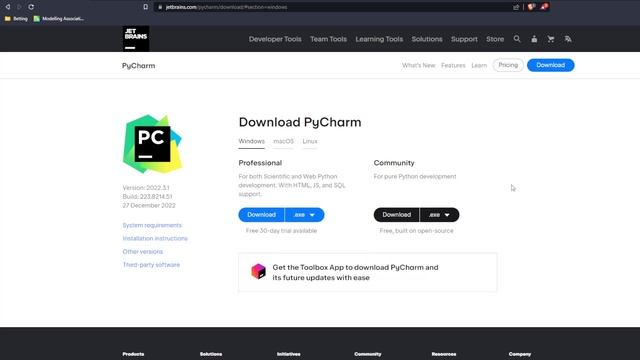Click the Brave shields icon
Screen dimensions: 640x360
point(531,7)
